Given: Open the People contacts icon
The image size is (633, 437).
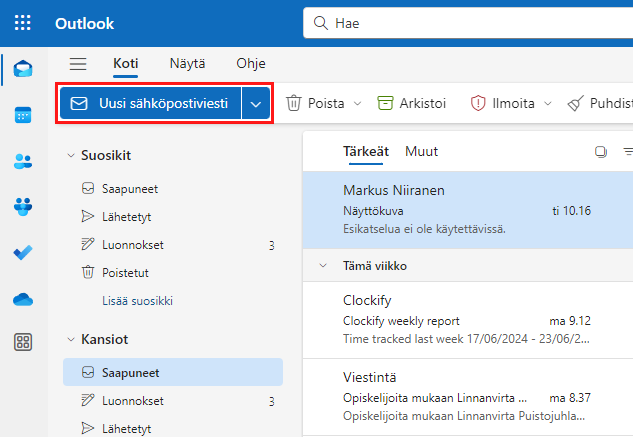Looking at the screenshot, I should click(23, 162).
